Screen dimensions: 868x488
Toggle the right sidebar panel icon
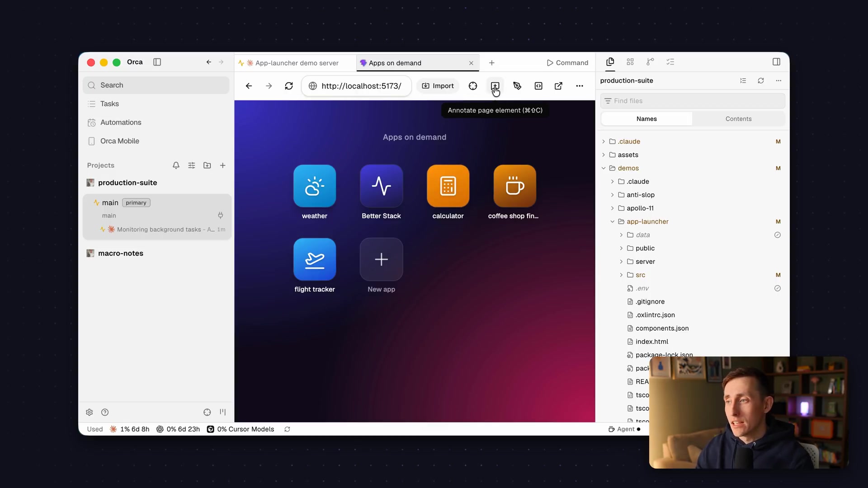point(776,62)
